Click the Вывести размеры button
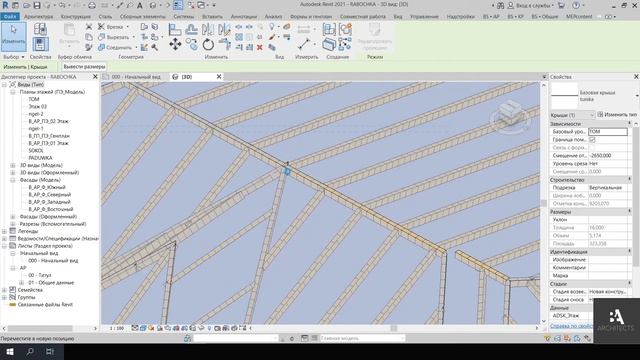The height and width of the screenshot is (360, 640). [x=84, y=67]
